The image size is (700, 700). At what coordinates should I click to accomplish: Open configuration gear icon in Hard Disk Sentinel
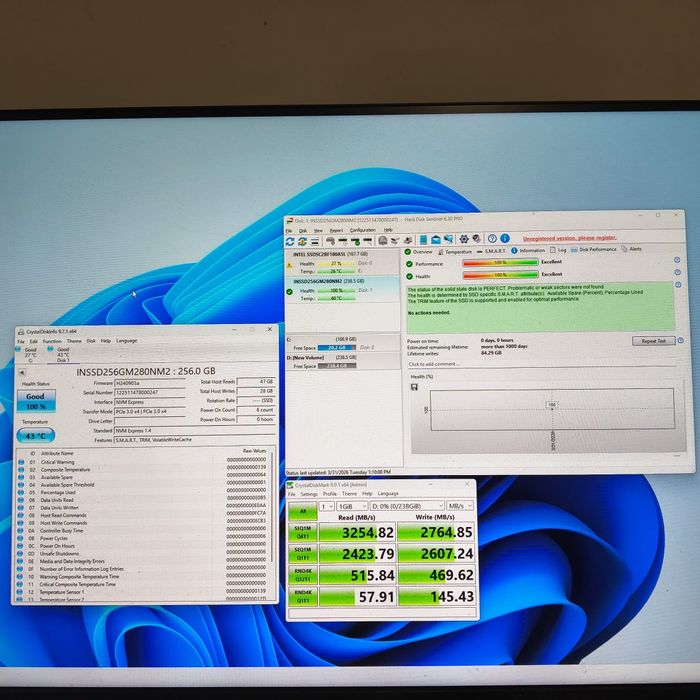[464, 239]
